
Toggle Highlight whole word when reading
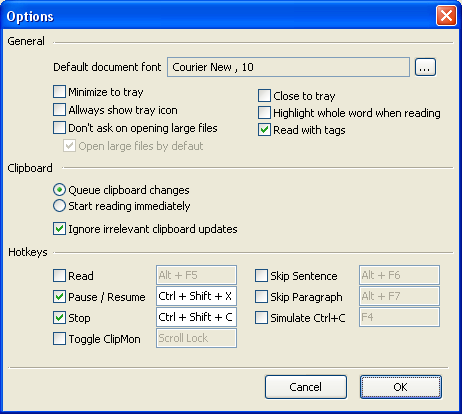click(264, 113)
